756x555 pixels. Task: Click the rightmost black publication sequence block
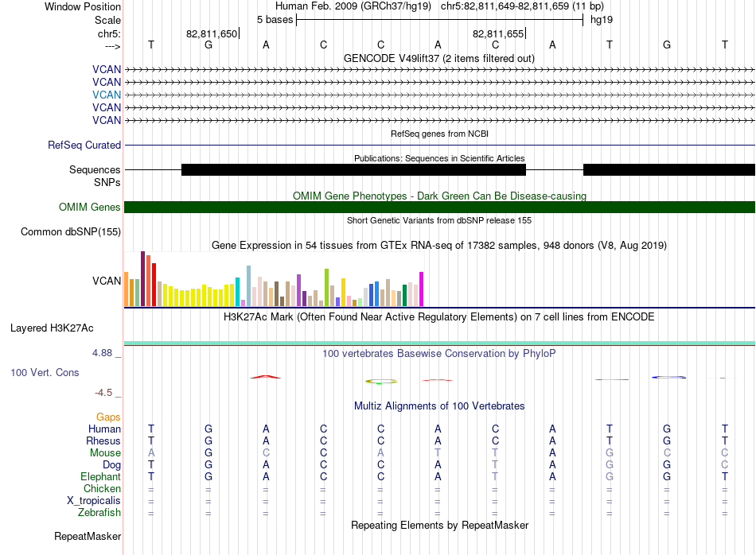(x=669, y=169)
